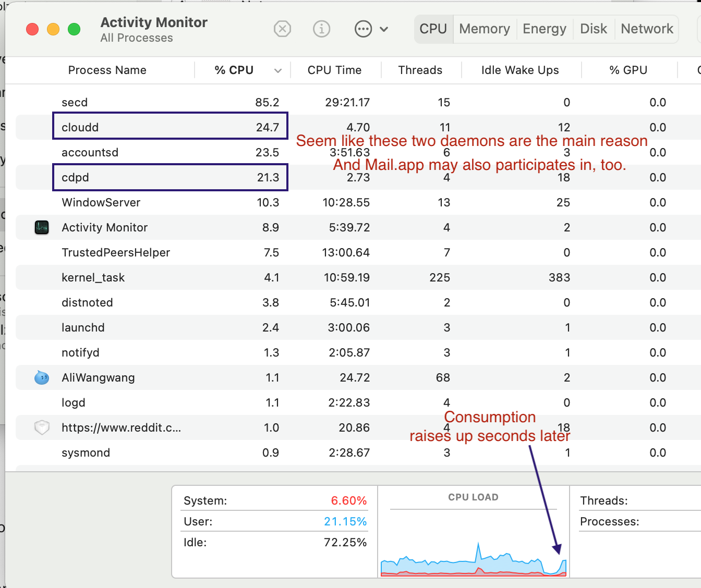The height and width of the screenshot is (588, 701).
Task: Toggle the % CPU sort direction chevron
Action: (x=278, y=70)
